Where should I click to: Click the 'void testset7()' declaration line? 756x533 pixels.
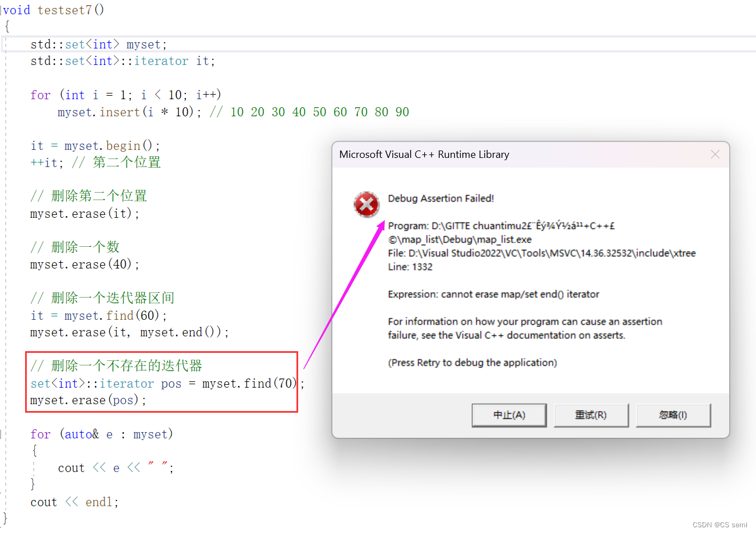[54, 10]
